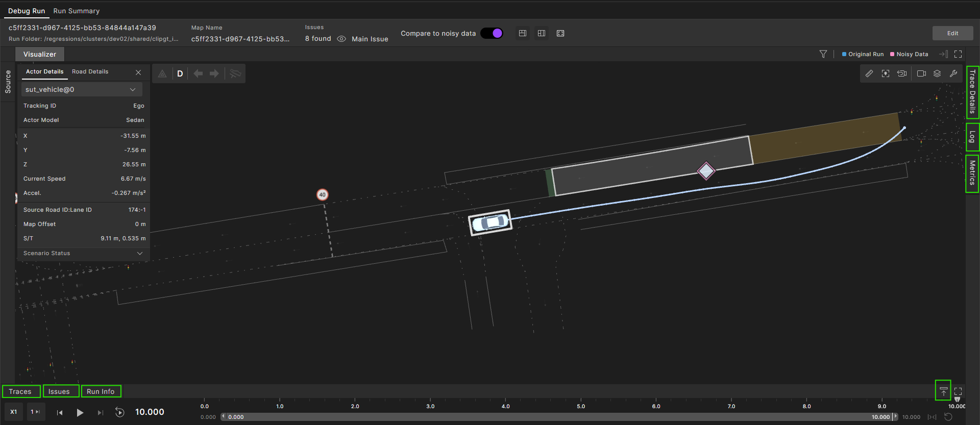Open the wrench settings tool
The image size is (980, 425).
(953, 73)
